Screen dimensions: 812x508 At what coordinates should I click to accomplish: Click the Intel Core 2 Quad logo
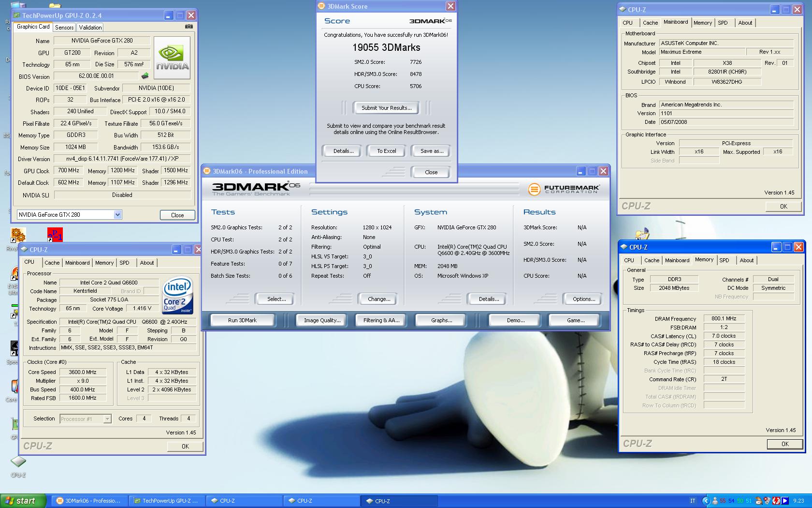pyautogui.click(x=178, y=295)
